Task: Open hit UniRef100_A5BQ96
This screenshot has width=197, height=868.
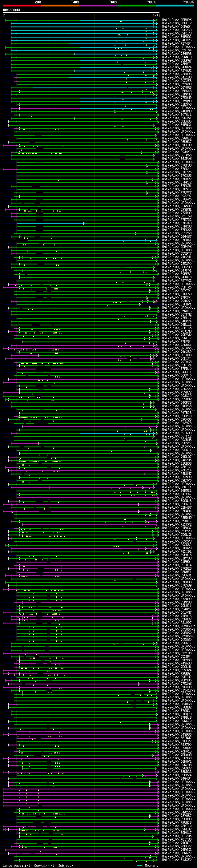Action: [x=176, y=20]
